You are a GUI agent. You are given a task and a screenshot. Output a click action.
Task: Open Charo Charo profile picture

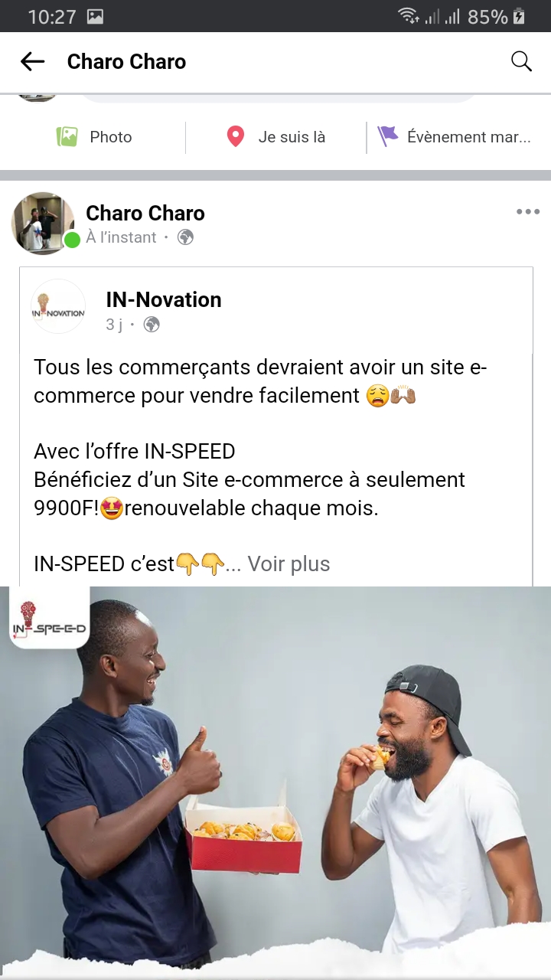click(43, 223)
